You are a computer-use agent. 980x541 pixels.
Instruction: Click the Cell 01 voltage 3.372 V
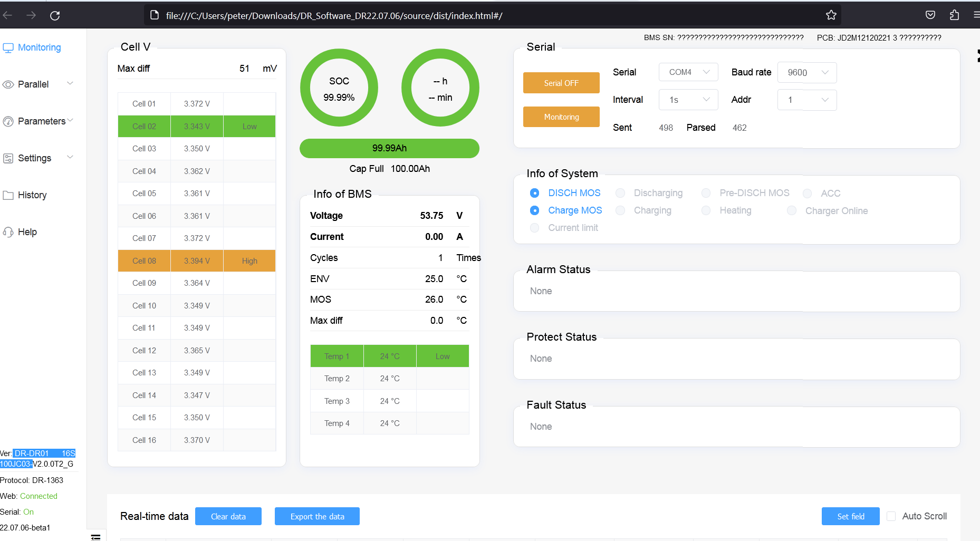(197, 104)
